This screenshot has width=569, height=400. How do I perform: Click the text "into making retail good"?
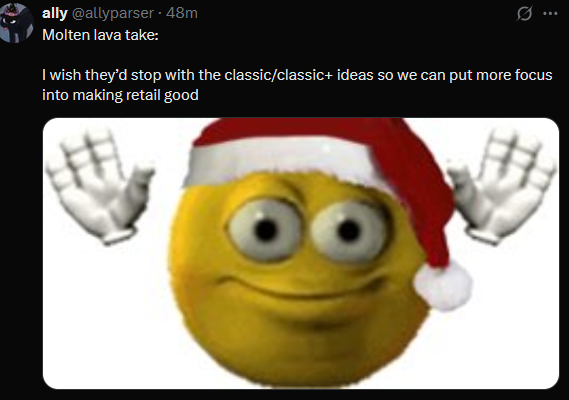pos(120,95)
